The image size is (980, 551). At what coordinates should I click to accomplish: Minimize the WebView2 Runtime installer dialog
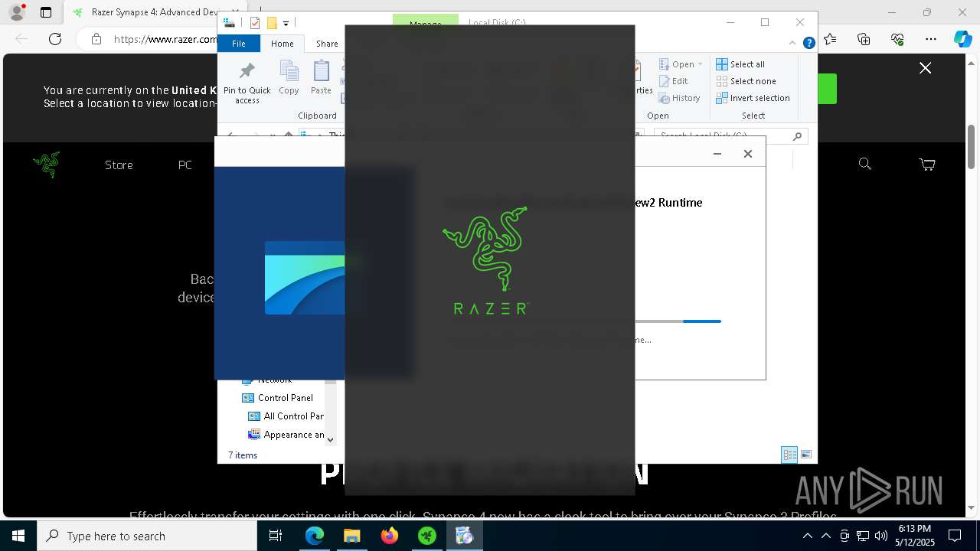(x=717, y=154)
